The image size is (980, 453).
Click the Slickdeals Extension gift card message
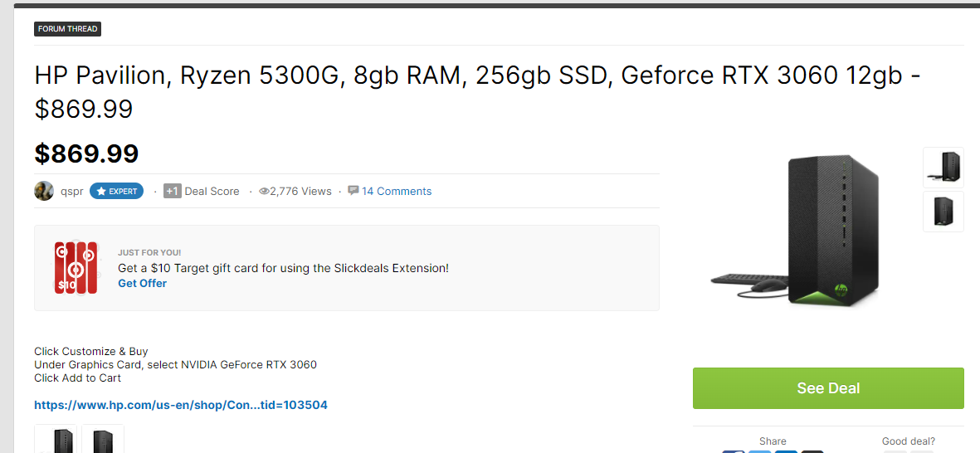point(283,268)
